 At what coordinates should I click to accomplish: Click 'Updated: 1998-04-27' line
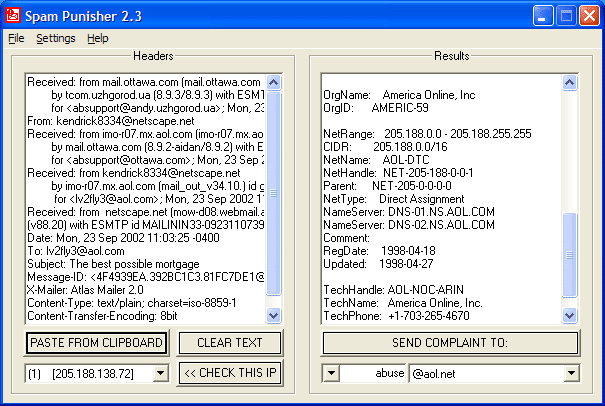pos(379,264)
